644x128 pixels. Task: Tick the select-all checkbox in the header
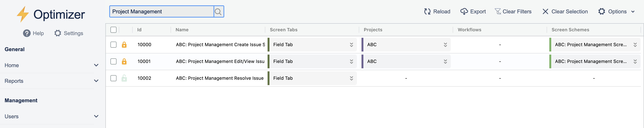[113, 30]
